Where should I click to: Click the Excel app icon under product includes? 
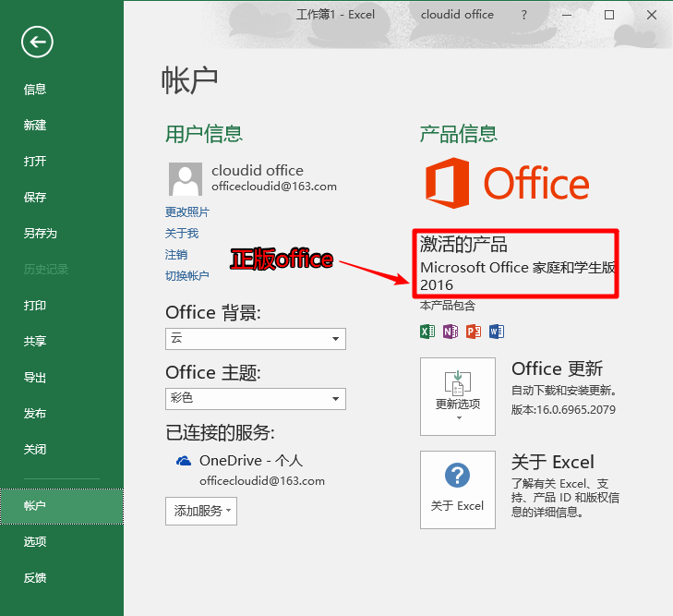(x=427, y=331)
